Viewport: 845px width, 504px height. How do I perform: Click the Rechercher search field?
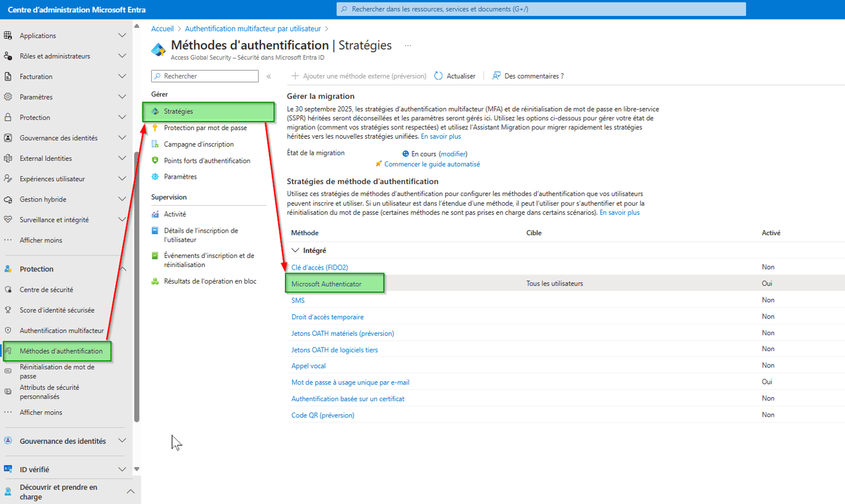[206, 76]
